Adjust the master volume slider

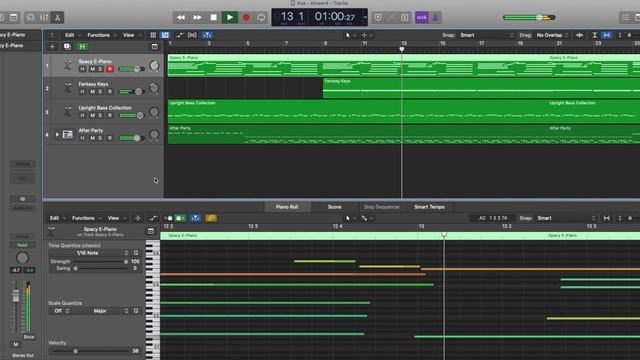(529, 18)
